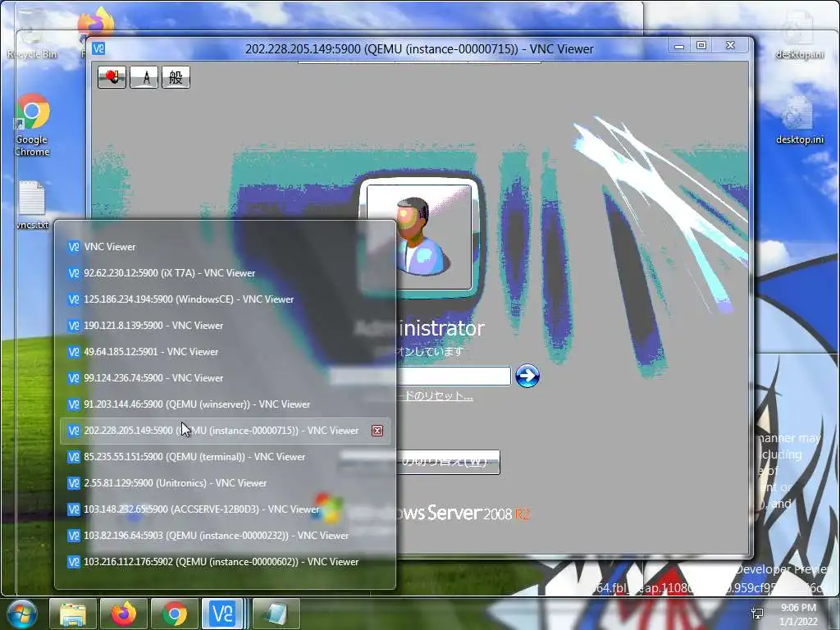Switch to 190.121.8.139:5900 VNC window
This screenshot has width=840, height=630.
[225, 326]
